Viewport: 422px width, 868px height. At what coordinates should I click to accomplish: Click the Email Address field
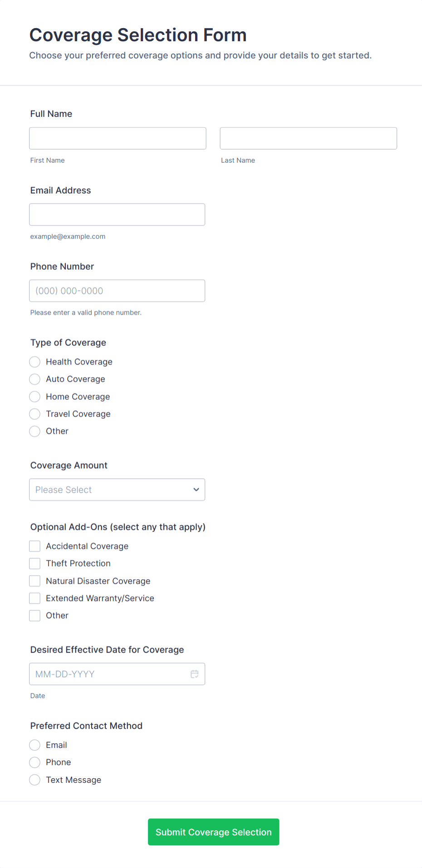click(117, 214)
